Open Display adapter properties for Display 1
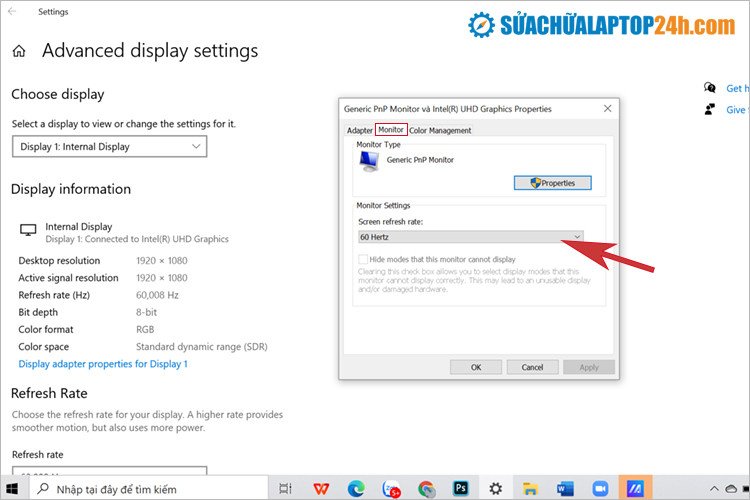 pyautogui.click(x=103, y=364)
